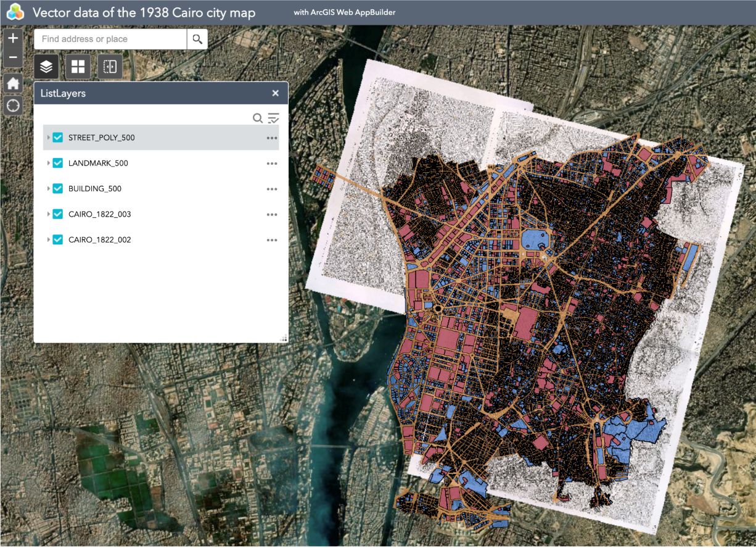The image size is (756, 548).
Task: Click the zoom in plus button
Action: (13, 38)
